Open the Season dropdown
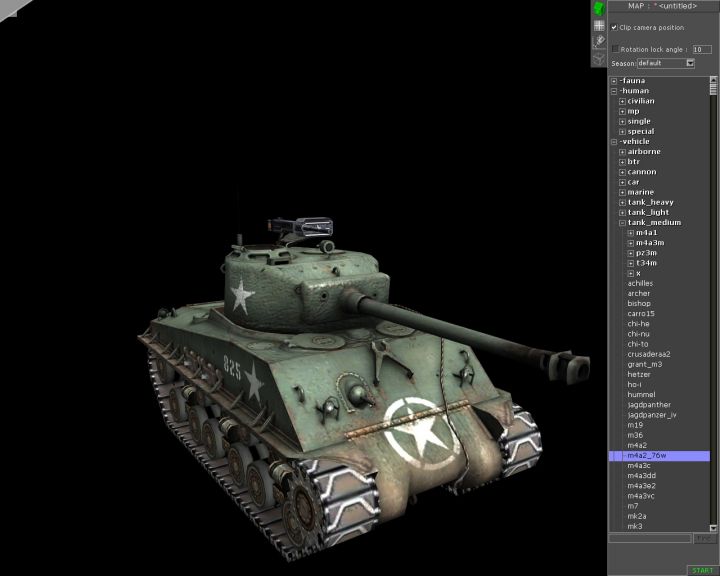Viewport: 720px width, 576px height. tap(690, 63)
